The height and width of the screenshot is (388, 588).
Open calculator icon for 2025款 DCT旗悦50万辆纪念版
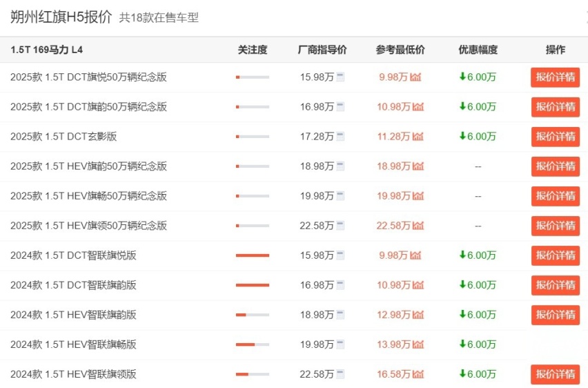340,77
